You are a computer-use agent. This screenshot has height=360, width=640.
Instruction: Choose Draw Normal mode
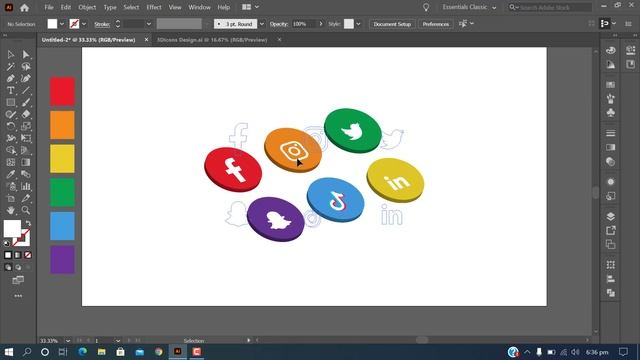tap(8, 267)
